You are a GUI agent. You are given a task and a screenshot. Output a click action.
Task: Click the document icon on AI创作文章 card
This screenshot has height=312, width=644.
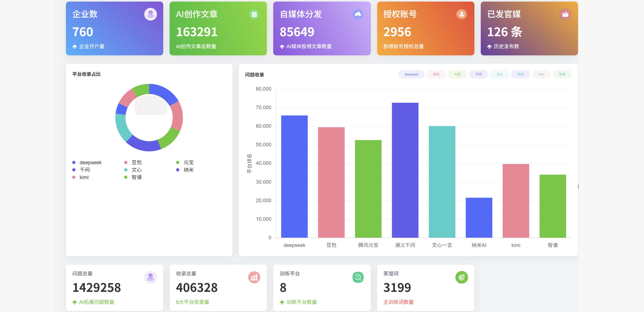click(254, 14)
